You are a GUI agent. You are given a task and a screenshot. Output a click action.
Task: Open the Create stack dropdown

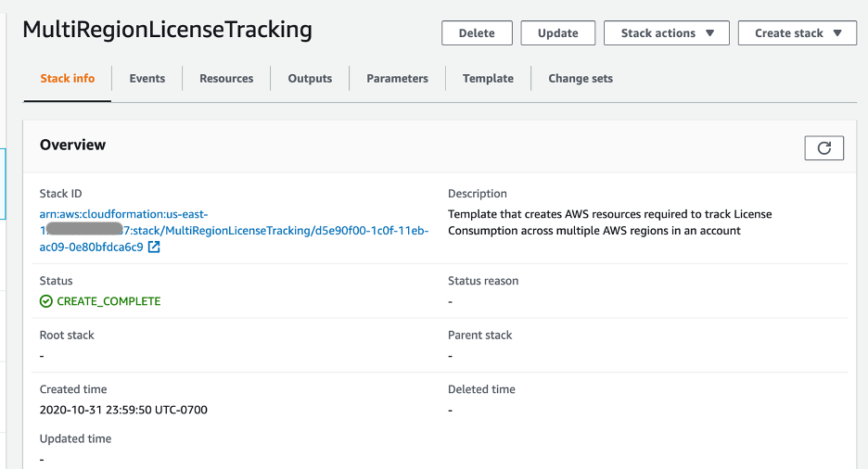tap(798, 33)
